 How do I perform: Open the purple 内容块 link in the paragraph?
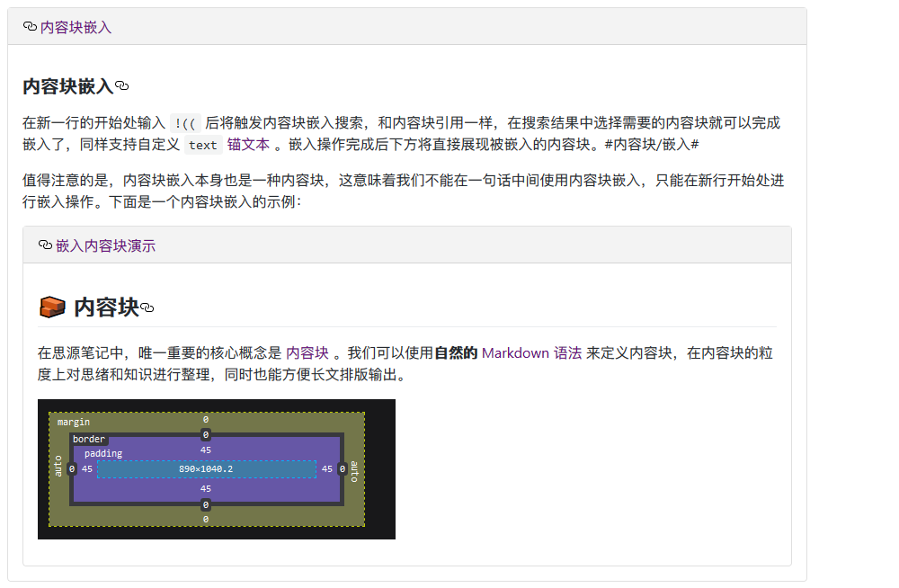[x=307, y=352]
